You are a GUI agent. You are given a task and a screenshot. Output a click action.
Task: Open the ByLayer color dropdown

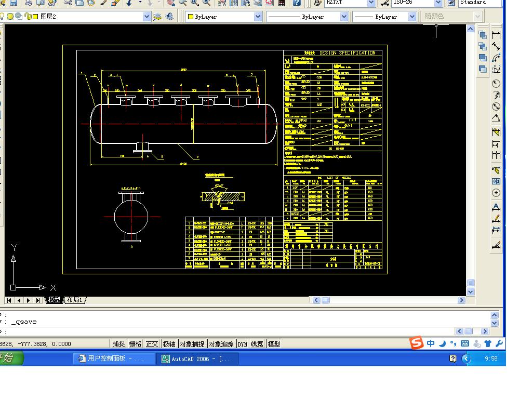[258, 17]
